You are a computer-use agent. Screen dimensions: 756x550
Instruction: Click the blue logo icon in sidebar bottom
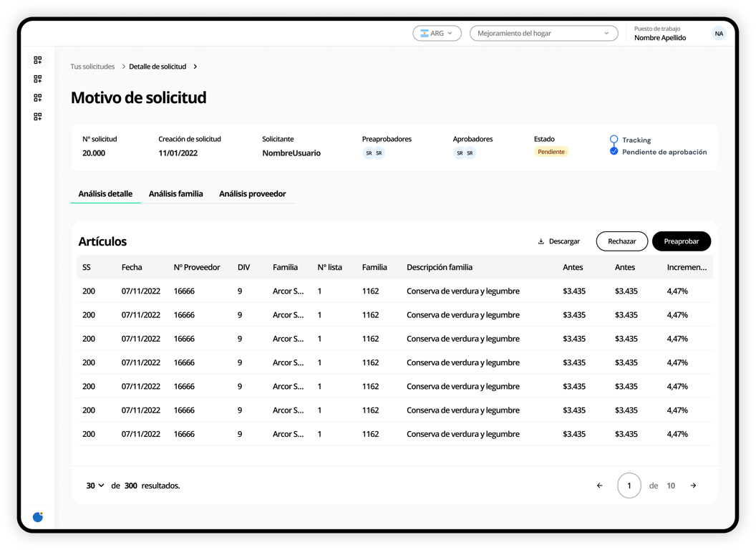point(38,517)
